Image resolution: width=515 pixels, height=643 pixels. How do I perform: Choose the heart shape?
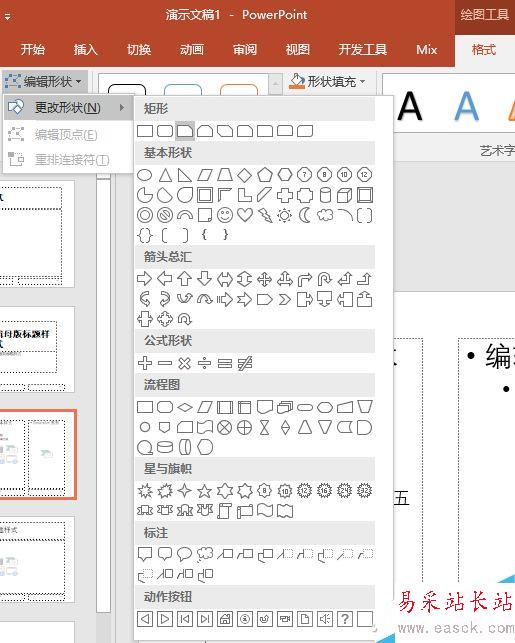click(x=245, y=215)
